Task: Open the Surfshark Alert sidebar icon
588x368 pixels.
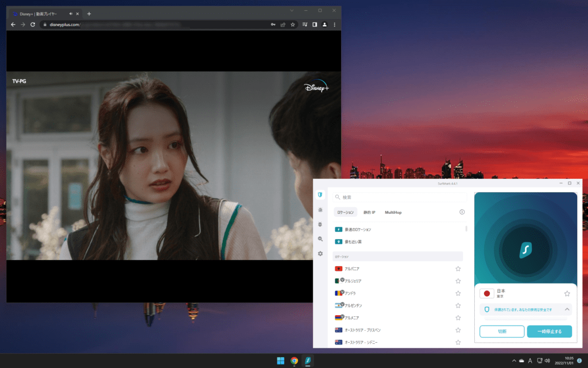Action: click(320, 210)
